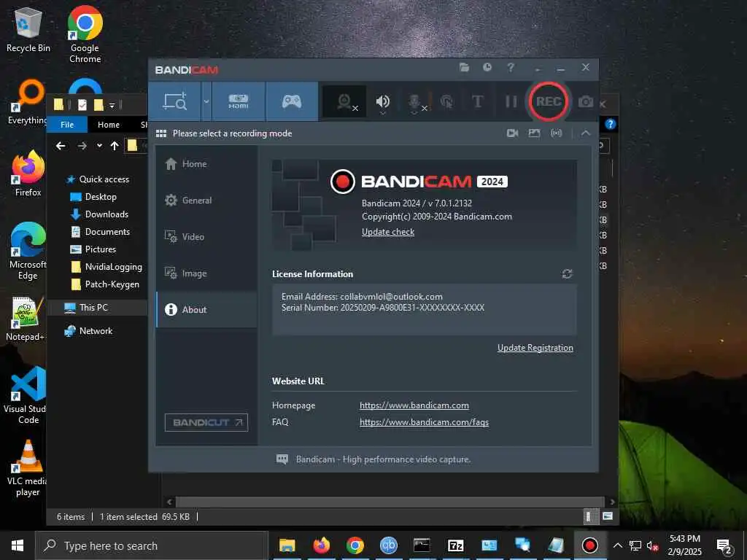Click the recording mode grid icon
747x560 pixels.
click(161, 133)
